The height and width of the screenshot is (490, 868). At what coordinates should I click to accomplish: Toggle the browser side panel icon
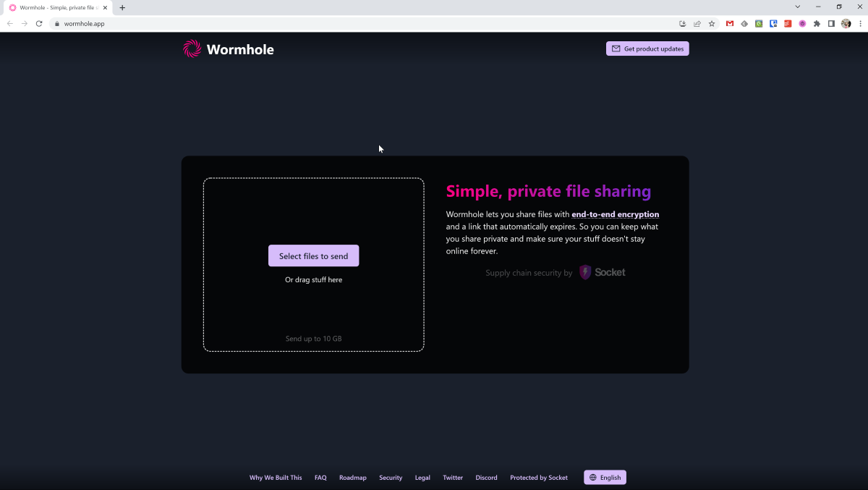pos(831,23)
